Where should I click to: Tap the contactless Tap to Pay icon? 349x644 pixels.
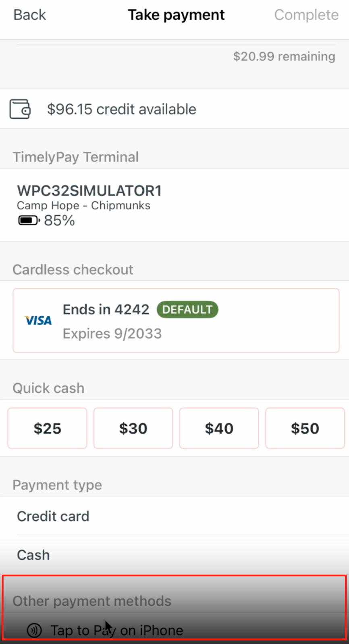coord(34,630)
